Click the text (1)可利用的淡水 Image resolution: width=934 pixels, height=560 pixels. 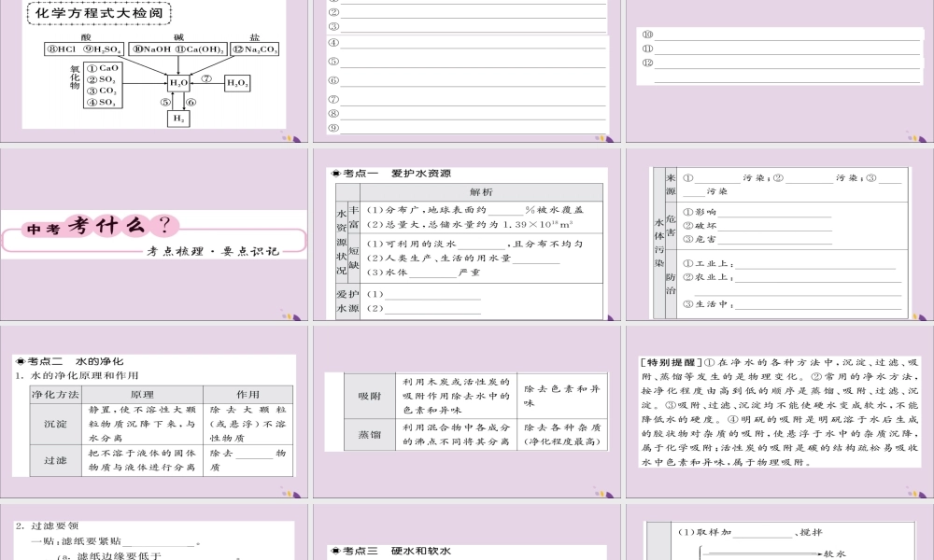411,244
